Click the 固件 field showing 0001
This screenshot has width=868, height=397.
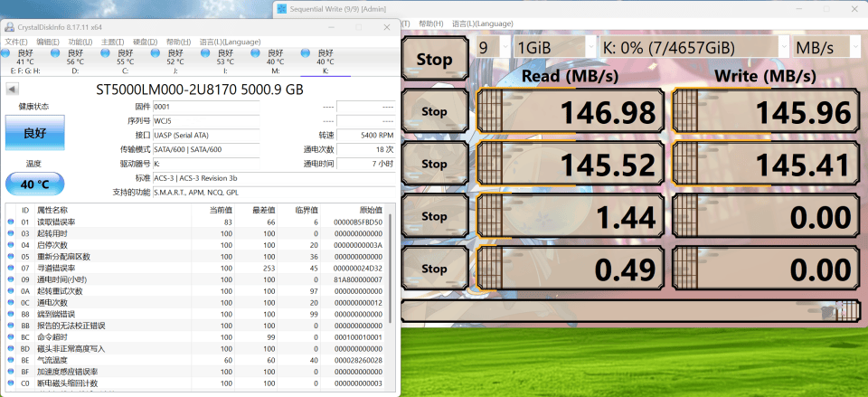click(x=206, y=107)
